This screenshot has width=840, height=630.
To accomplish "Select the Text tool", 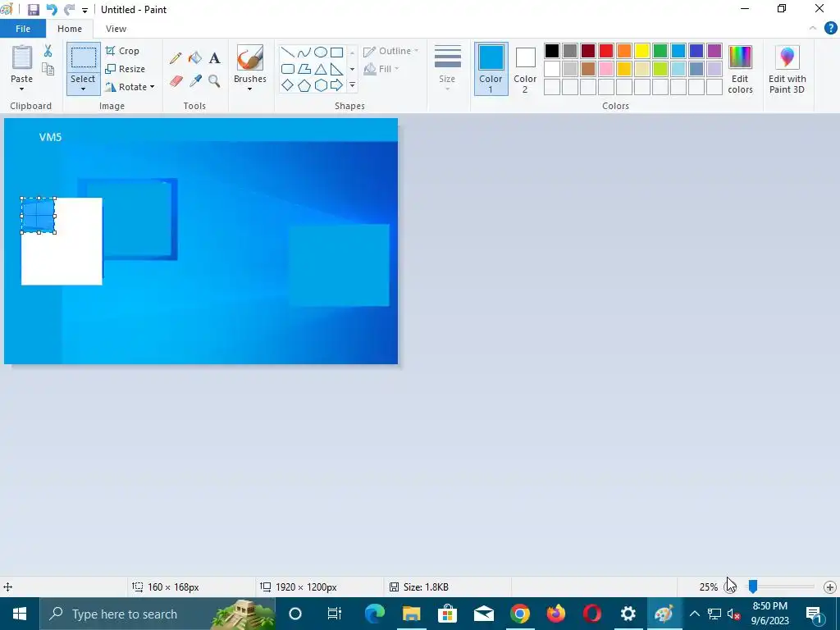I will point(214,58).
